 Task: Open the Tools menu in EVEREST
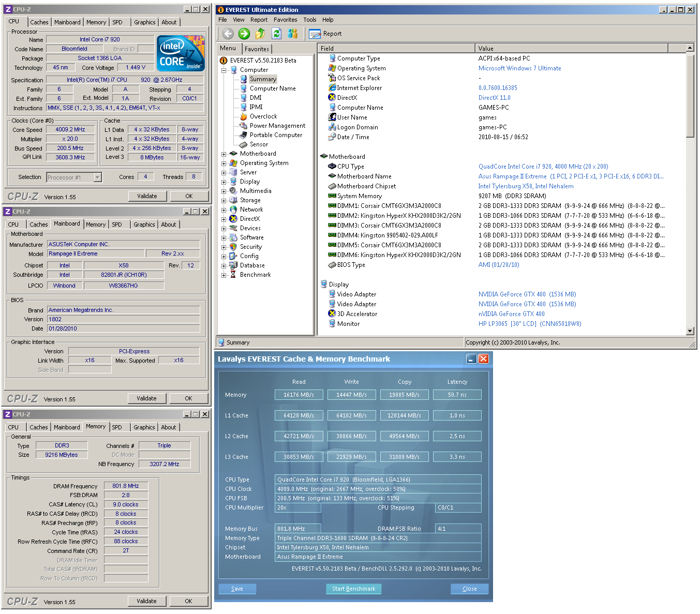(309, 20)
